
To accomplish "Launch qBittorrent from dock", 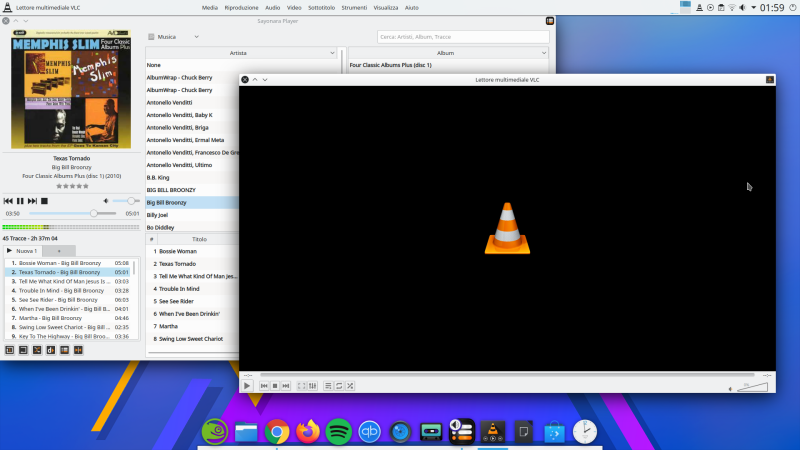I will [x=369, y=432].
